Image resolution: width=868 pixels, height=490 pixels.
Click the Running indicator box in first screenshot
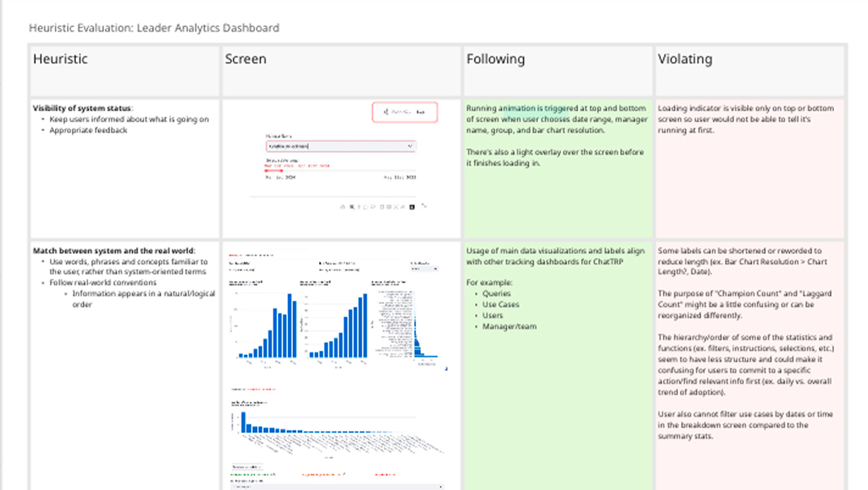pos(405,112)
